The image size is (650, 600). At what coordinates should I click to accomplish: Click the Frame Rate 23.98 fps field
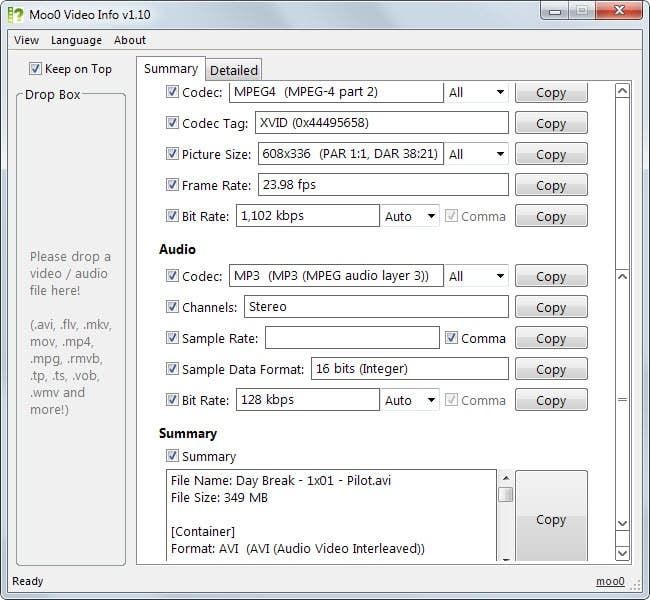tap(383, 185)
